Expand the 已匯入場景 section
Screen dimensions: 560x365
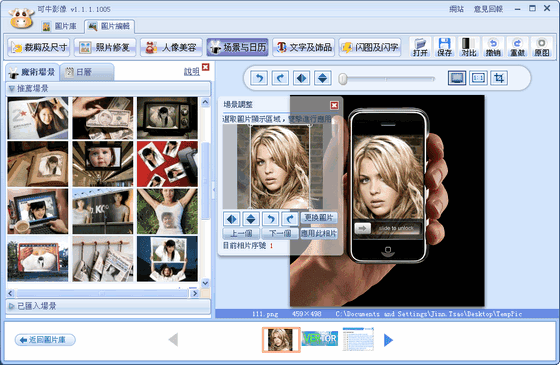[x=108, y=306]
